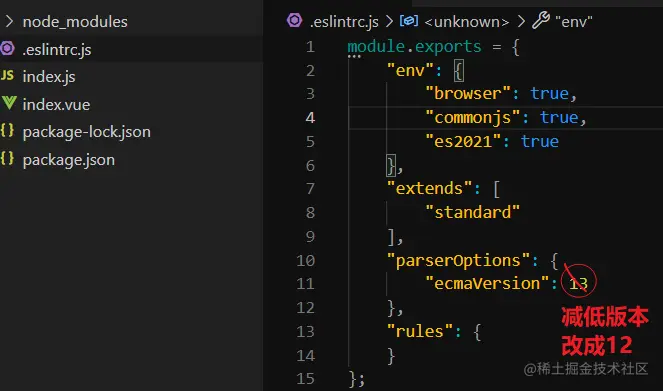The height and width of the screenshot is (391, 663).
Task: Click the braces icon beside package.json
Action: coord(7,159)
